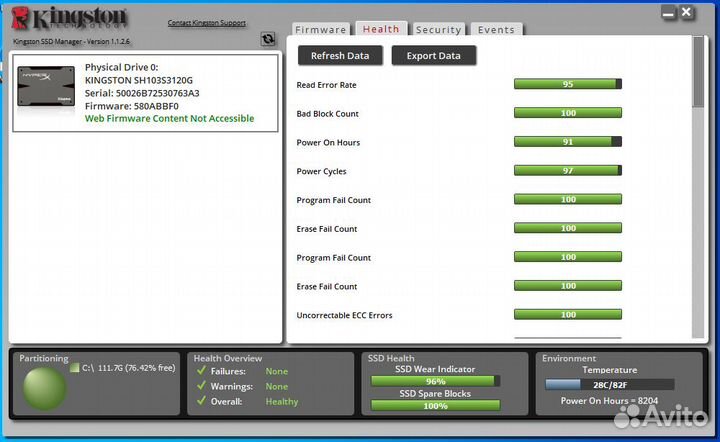Click the Read Error Rate bar
Screen dimensions: 720x442
point(568,84)
